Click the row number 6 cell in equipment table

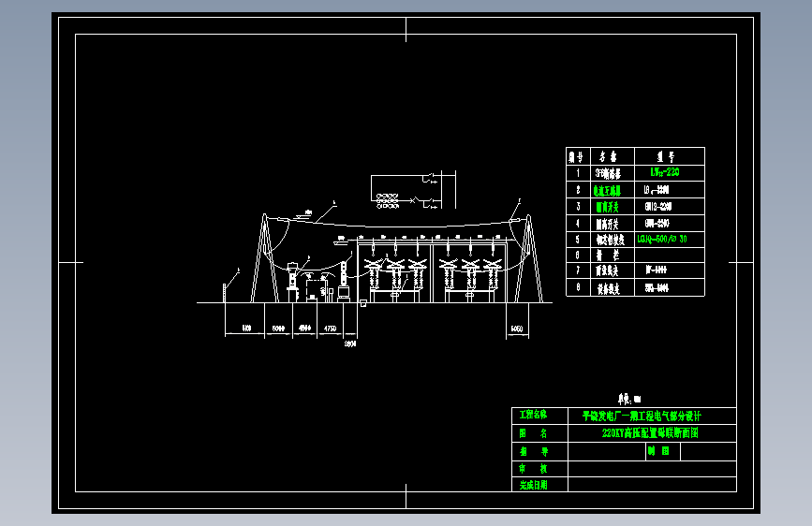pos(578,256)
